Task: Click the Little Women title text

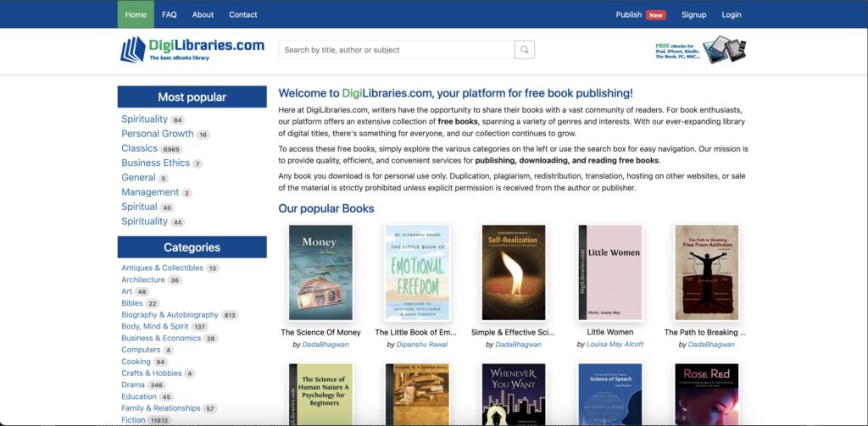Action: 610,333
